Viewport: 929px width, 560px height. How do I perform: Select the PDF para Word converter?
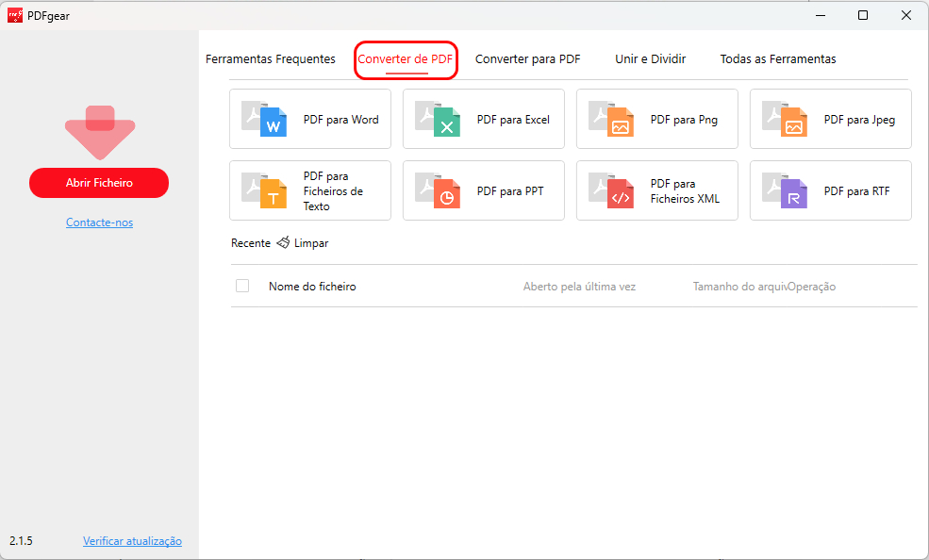(309, 119)
